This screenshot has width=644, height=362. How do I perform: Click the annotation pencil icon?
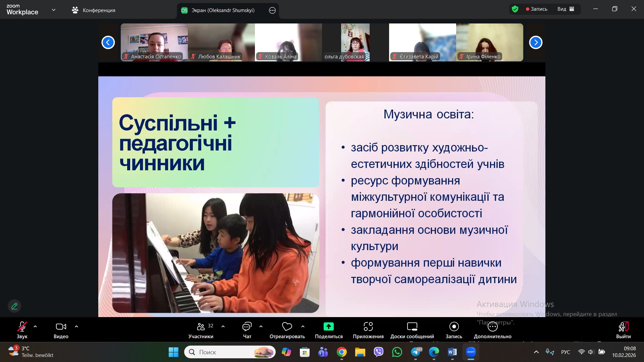(14, 306)
